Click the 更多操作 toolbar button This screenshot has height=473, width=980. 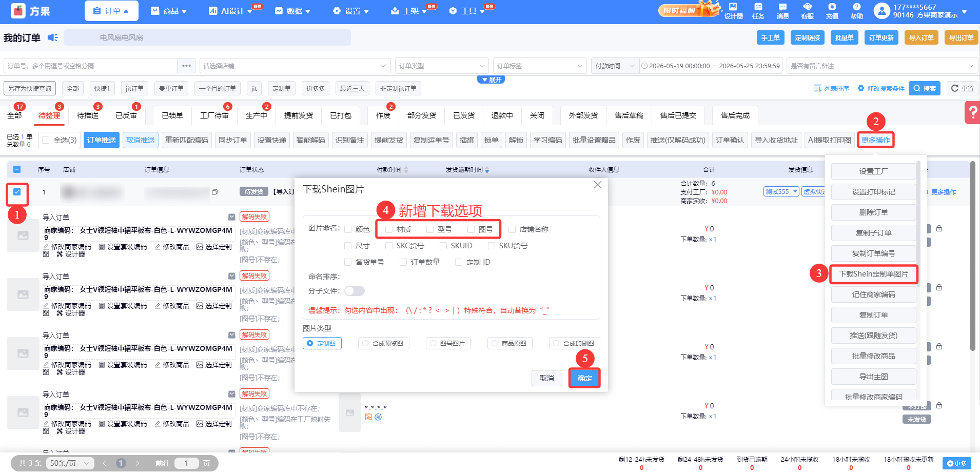click(x=876, y=140)
